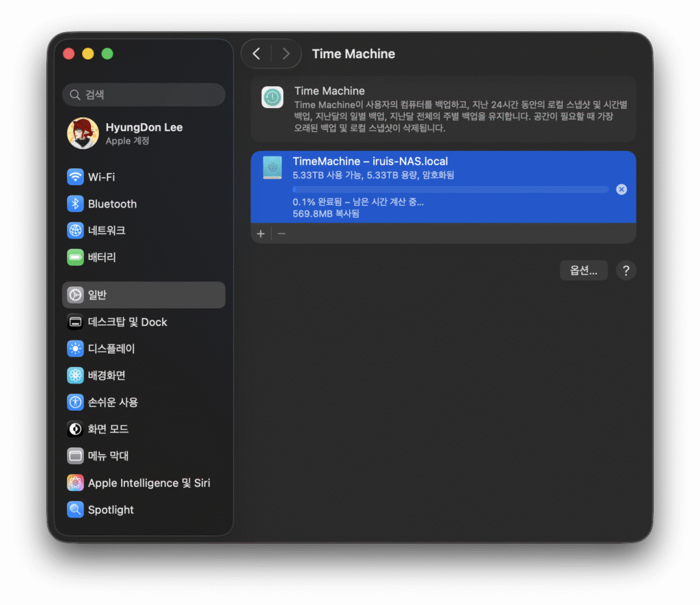Open Apple Intelligence 및 Siri settings
The width and height of the screenshot is (700, 605).
point(148,483)
